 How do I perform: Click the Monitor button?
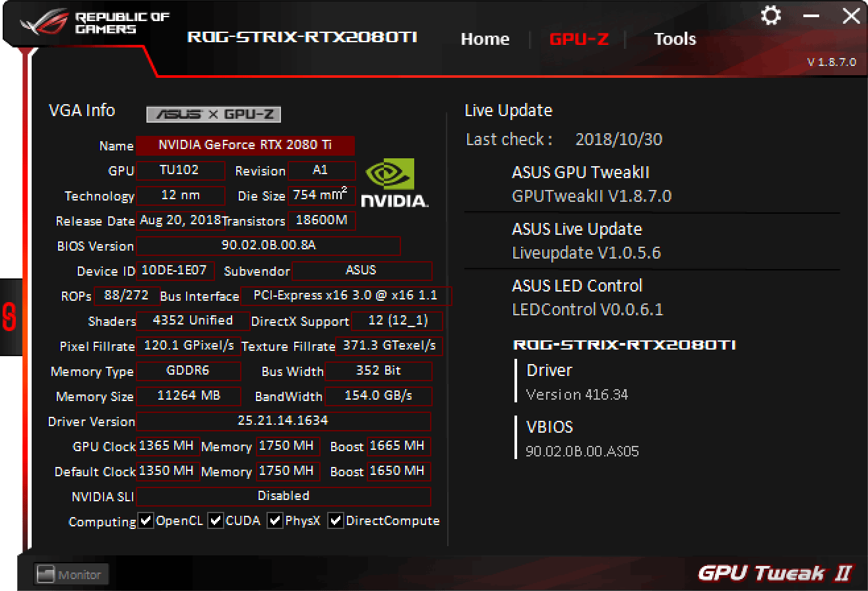coord(71,575)
